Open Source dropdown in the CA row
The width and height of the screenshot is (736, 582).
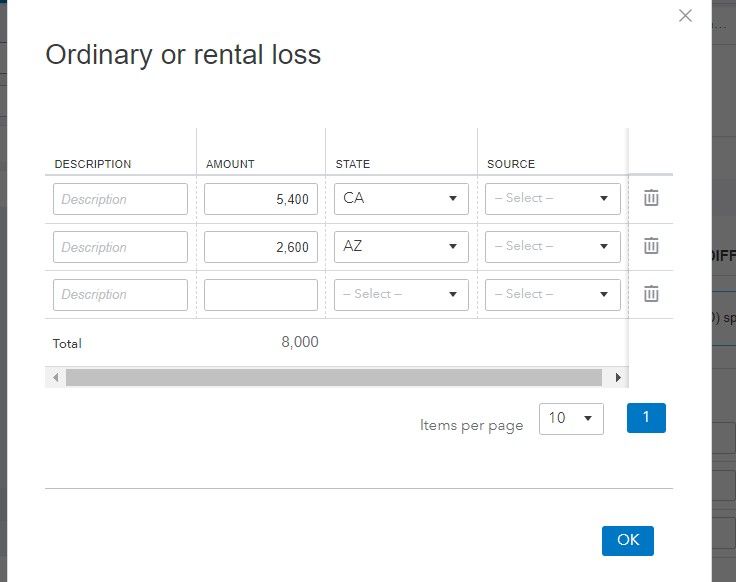[552, 198]
